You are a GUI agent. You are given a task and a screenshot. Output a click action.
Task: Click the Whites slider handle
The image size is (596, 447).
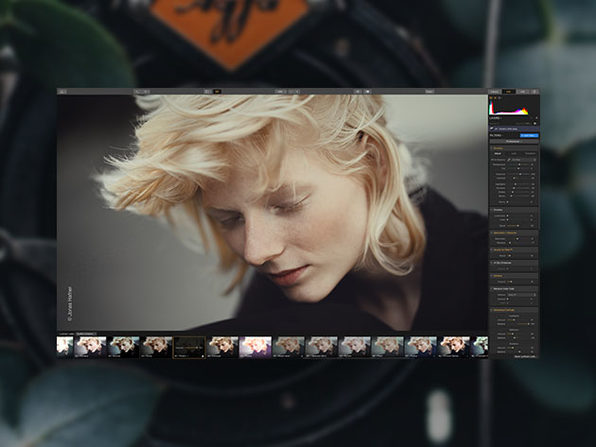click(513, 192)
